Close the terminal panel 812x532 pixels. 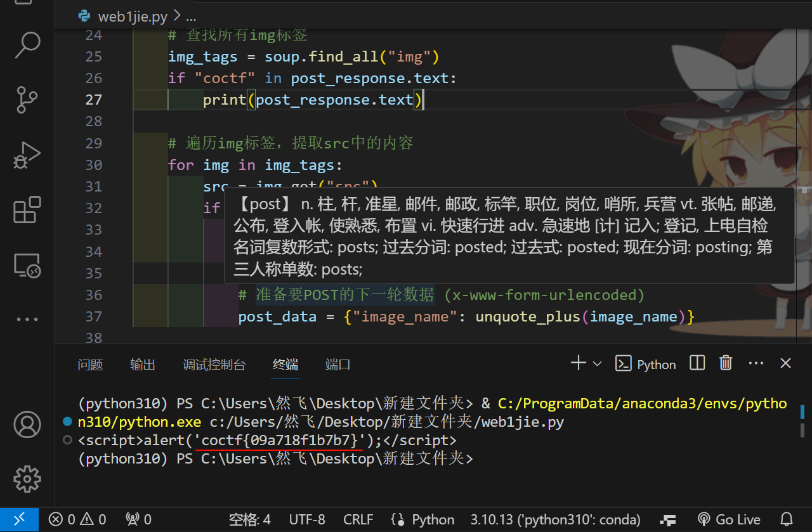785,363
